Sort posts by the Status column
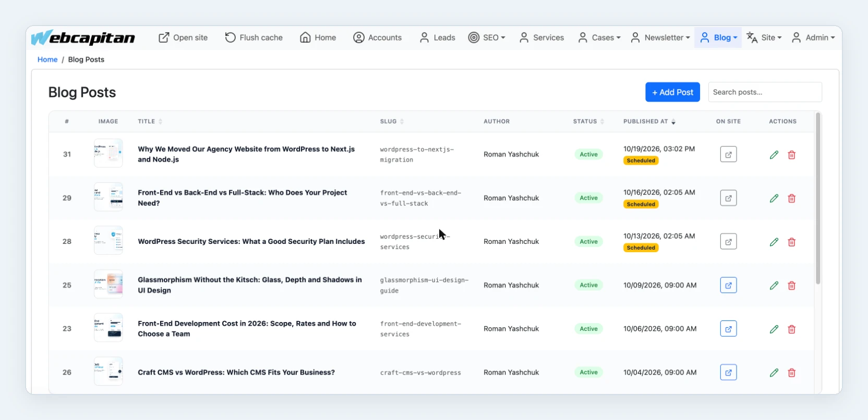The image size is (868, 420). point(589,121)
